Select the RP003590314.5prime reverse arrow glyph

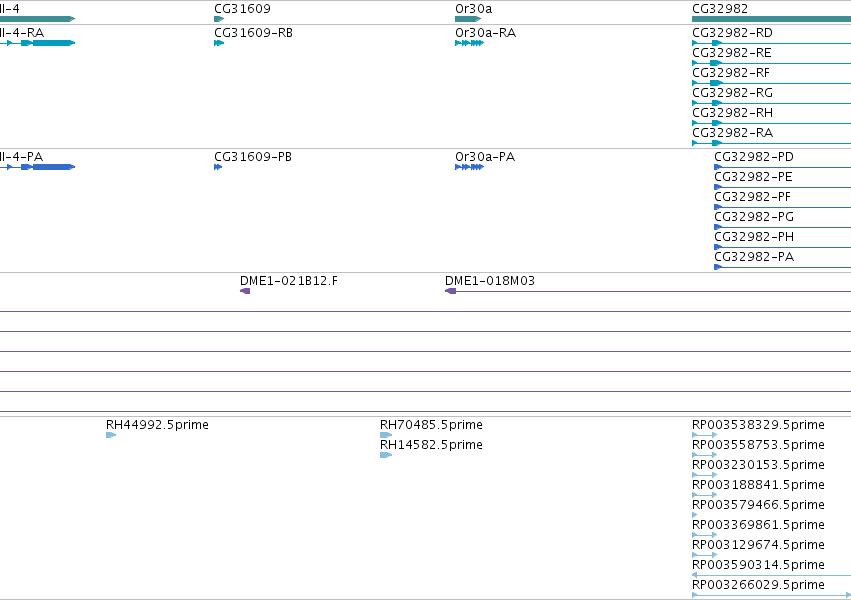771,576
